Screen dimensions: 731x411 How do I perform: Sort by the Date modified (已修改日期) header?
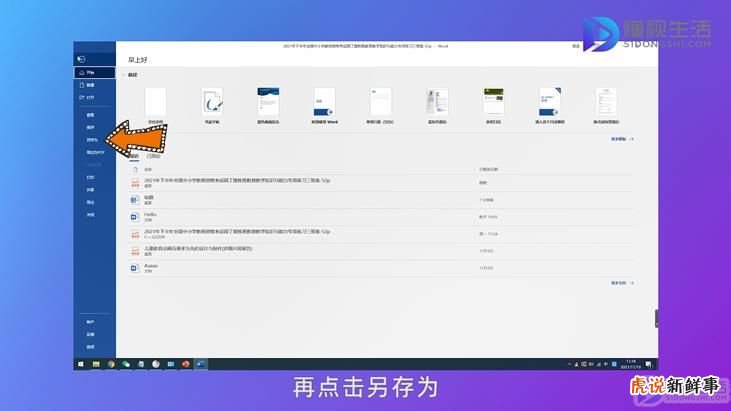click(489, 170)
